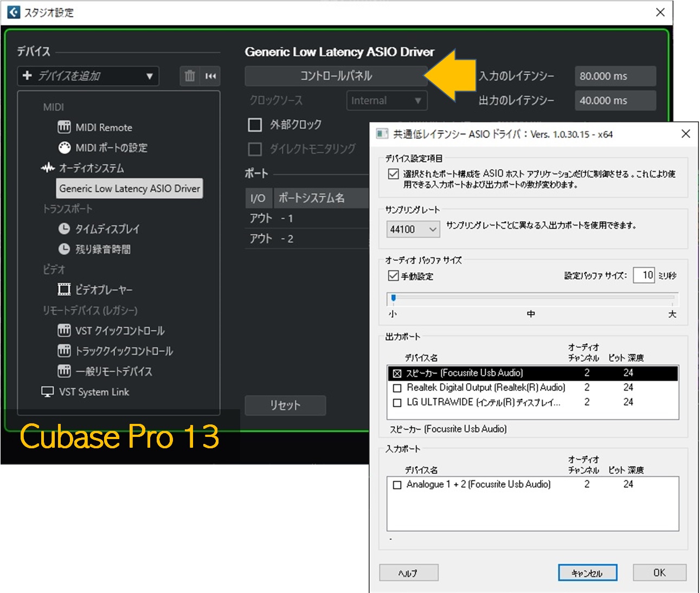The image size is (700, 593).
Task: Click the trash icon to remove device
Action: click(189, 76)
